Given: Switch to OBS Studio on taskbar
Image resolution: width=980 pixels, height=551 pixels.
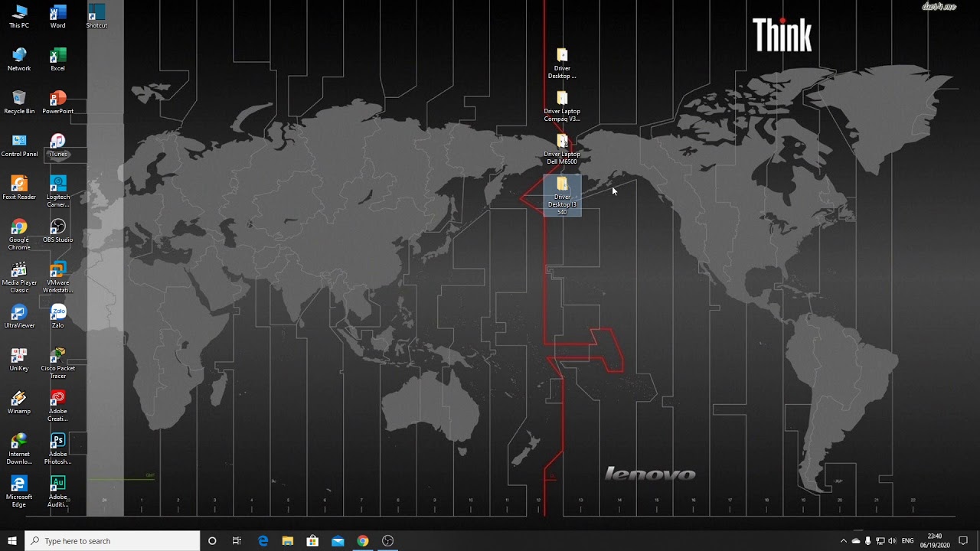Looking at the screenshot, I should (x=387, y=541).
